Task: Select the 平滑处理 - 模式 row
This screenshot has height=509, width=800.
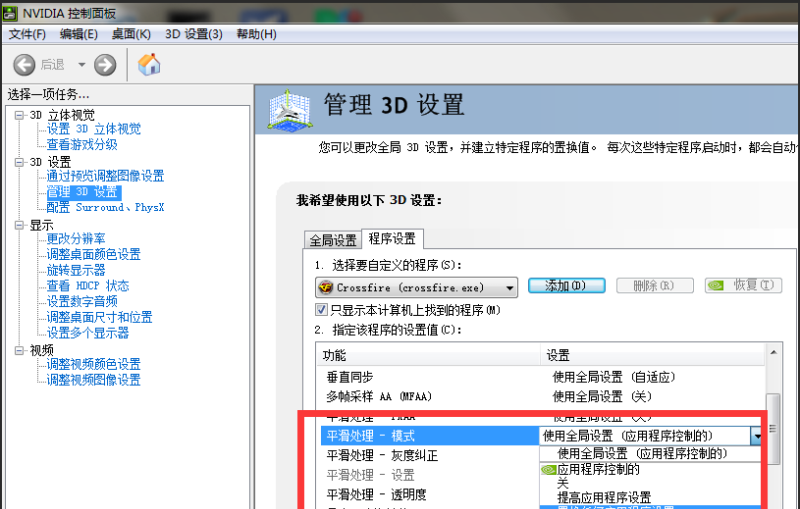Action: [x=430, y=436]
